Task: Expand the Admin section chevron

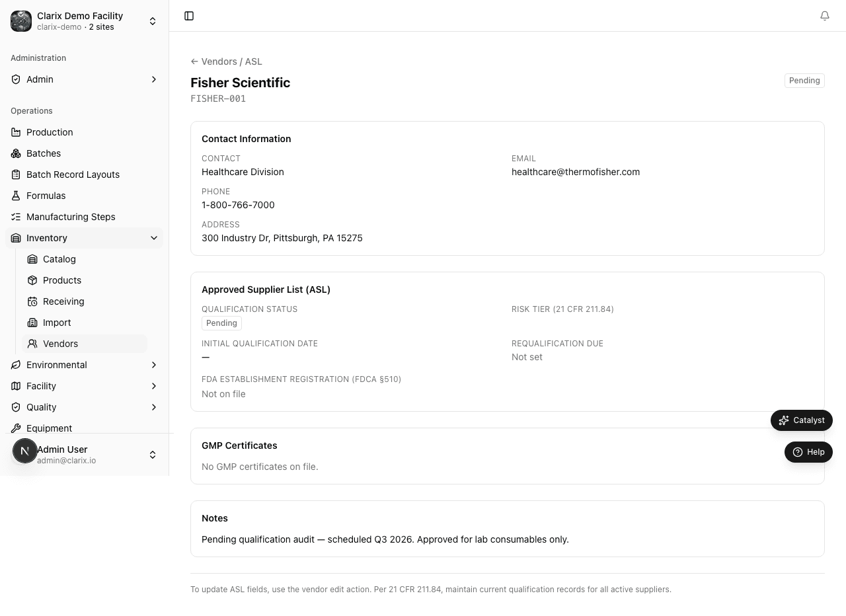Action: [x=154, y=79]
